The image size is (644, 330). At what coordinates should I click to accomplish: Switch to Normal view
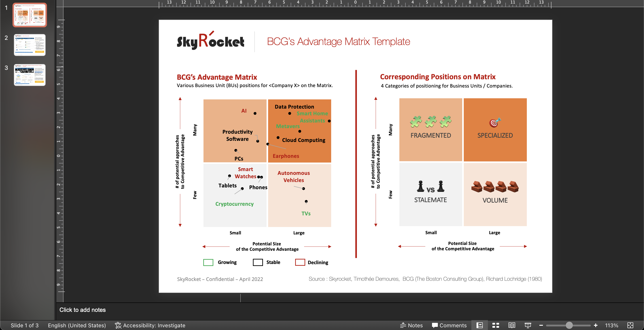pyautogui.click(x=479, y=325)
